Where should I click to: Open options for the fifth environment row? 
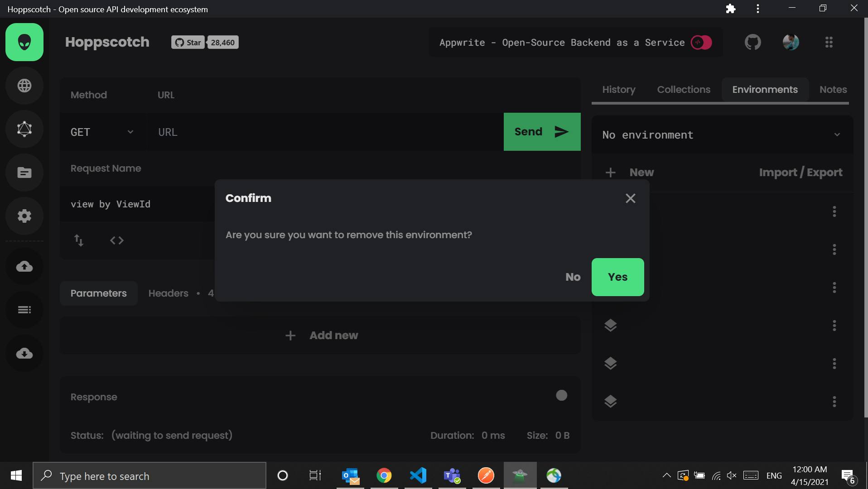tap(834, 364)
